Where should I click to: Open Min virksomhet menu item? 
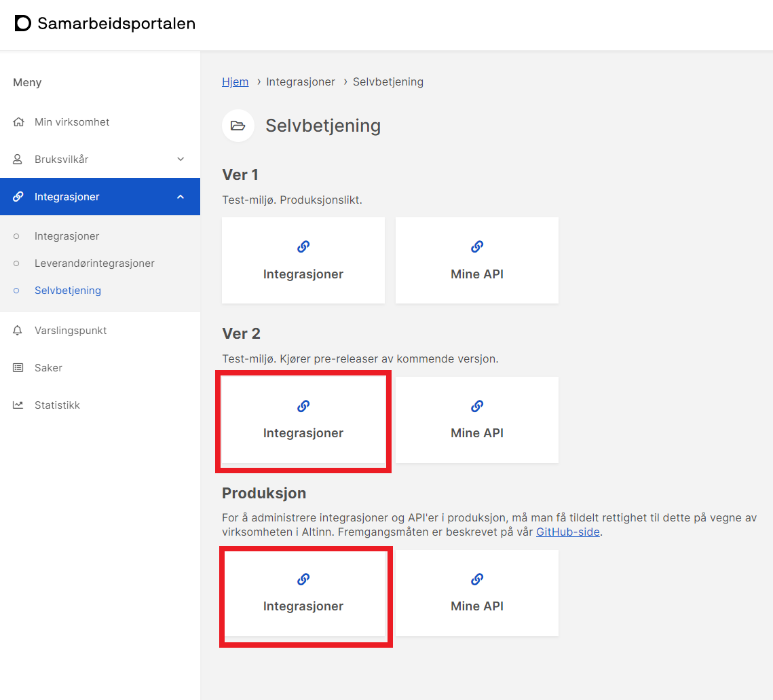click(72, 122)
